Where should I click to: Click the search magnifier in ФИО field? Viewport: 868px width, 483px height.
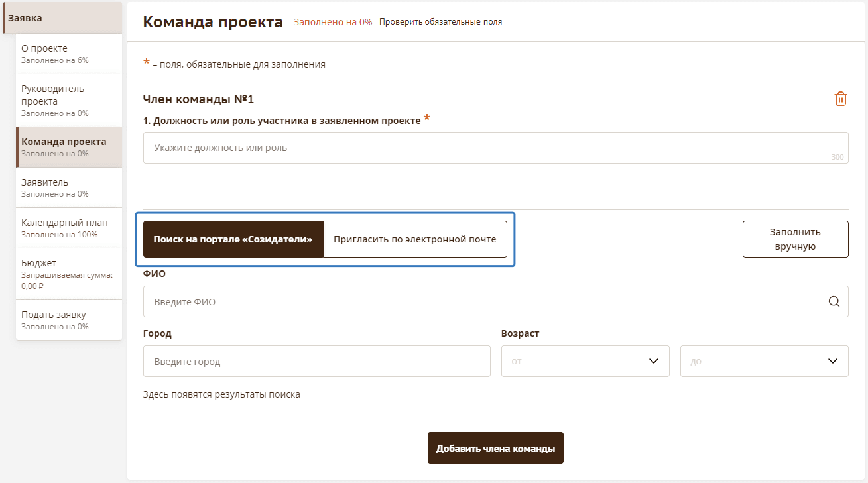click(834, 301)
